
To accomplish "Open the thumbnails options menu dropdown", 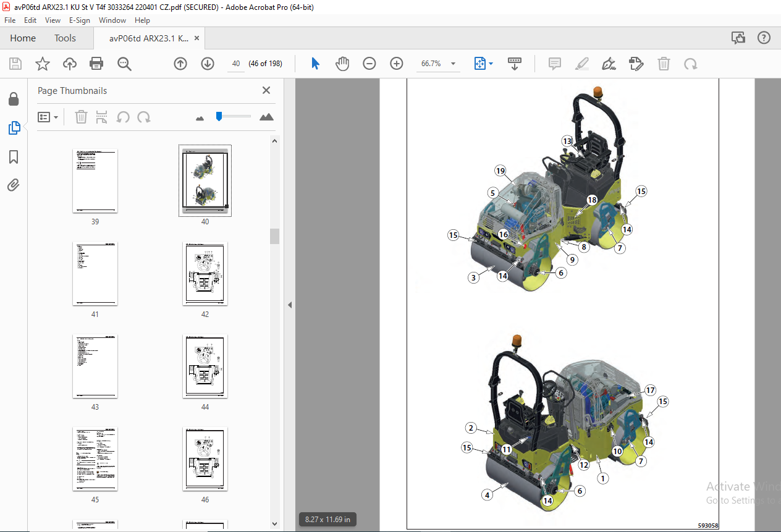I will pos(48,117).
